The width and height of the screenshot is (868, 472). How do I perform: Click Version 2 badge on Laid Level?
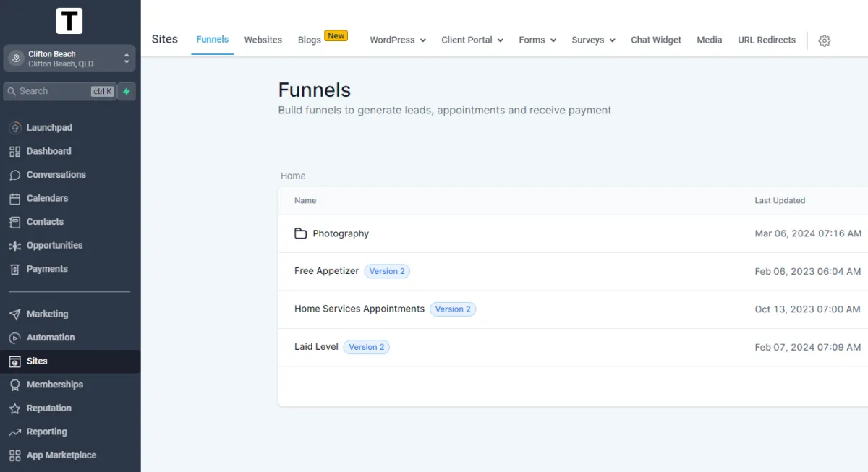point(367,347)
